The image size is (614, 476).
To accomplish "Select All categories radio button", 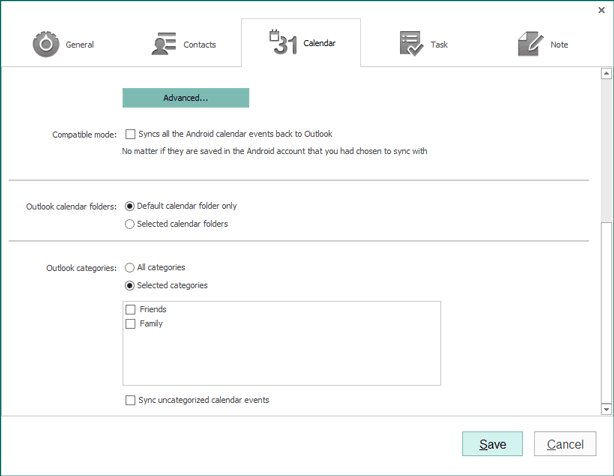I will click(x=129, y=268).
